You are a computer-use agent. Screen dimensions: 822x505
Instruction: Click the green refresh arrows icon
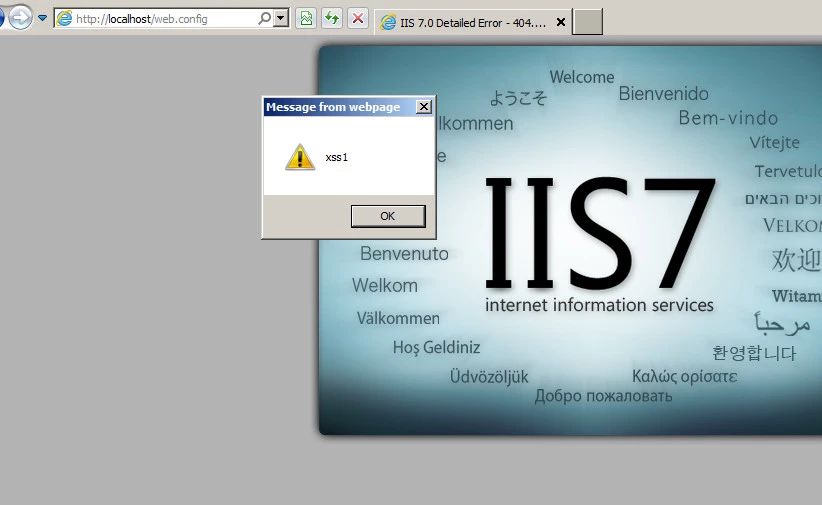point(332,19)
